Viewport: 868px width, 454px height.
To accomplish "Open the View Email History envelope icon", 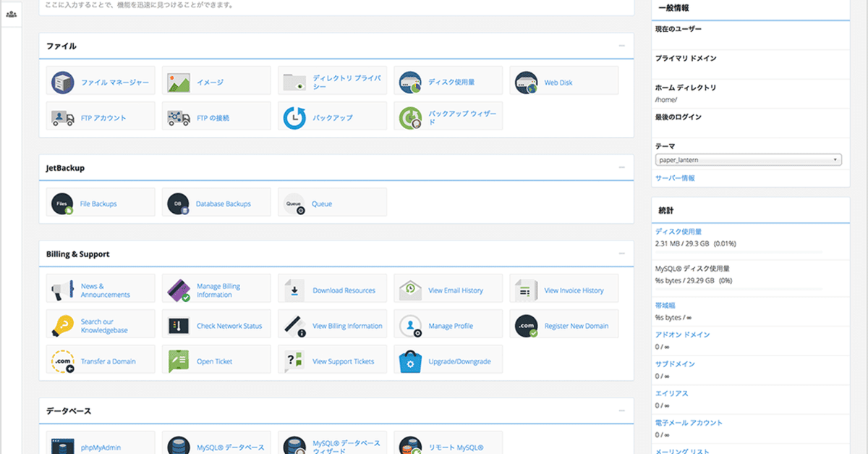I will click(x=410, y=290).
